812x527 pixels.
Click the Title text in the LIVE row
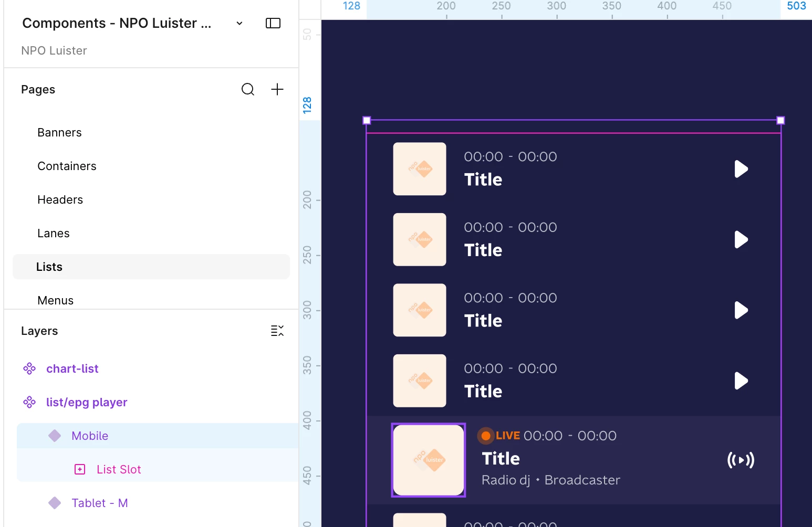501,459
